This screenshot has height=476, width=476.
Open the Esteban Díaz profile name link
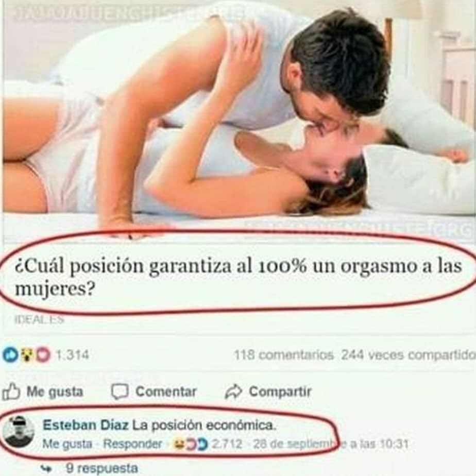(x=86, y=425)
